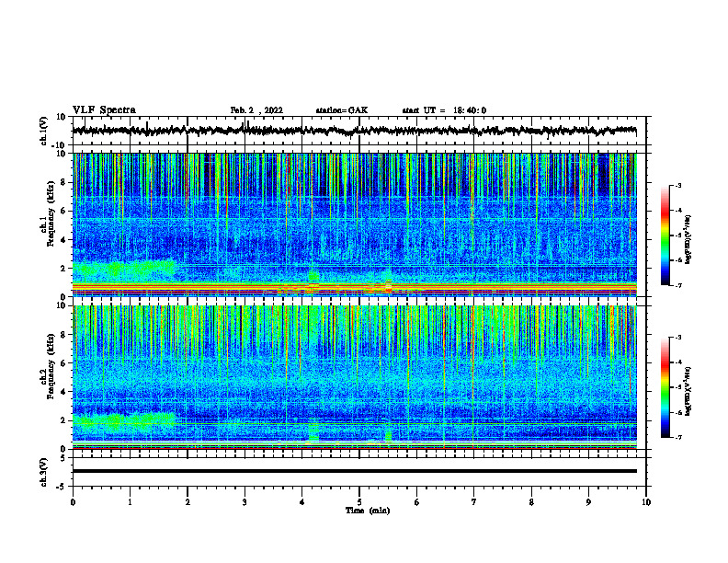Click the green 2 kHz emission in ch.2 spectrogram

point(124,420)
